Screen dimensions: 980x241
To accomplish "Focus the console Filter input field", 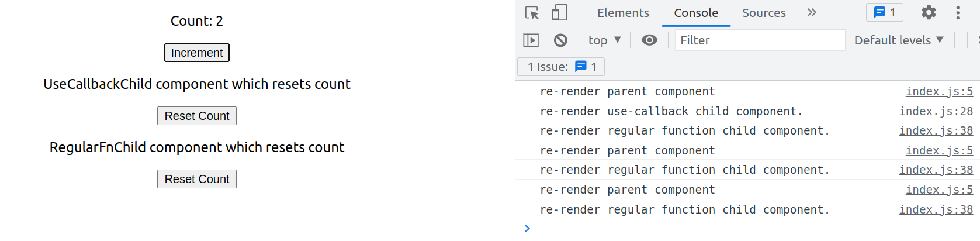I will tap(760, 40).
